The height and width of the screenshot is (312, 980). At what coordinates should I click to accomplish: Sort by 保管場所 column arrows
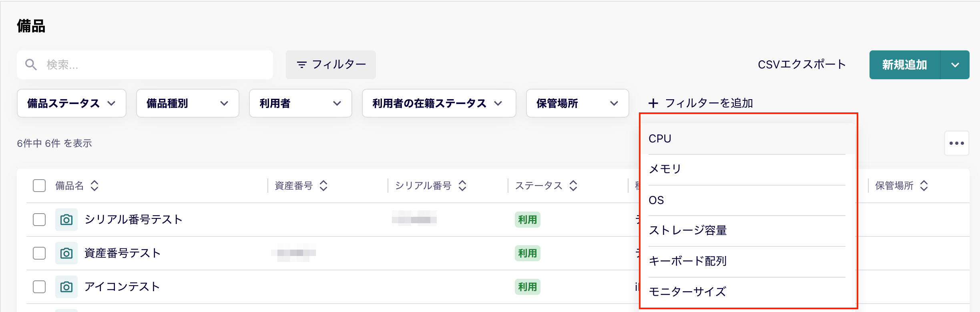click(x=924, y=186)
